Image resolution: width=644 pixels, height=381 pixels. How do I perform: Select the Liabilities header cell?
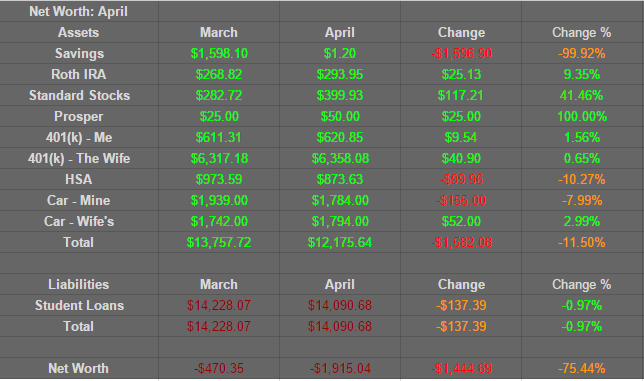[78, 284]
